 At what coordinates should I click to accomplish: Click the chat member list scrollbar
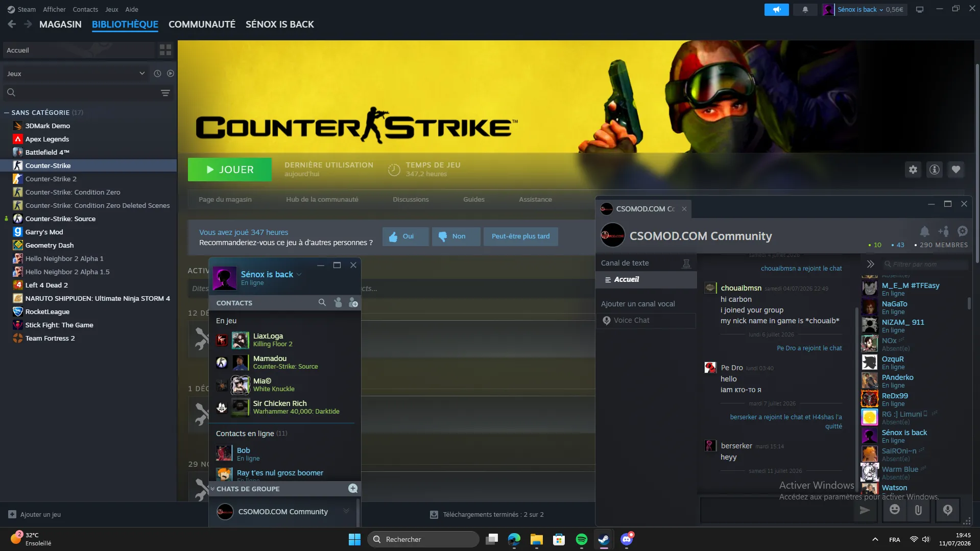(969, 303)
